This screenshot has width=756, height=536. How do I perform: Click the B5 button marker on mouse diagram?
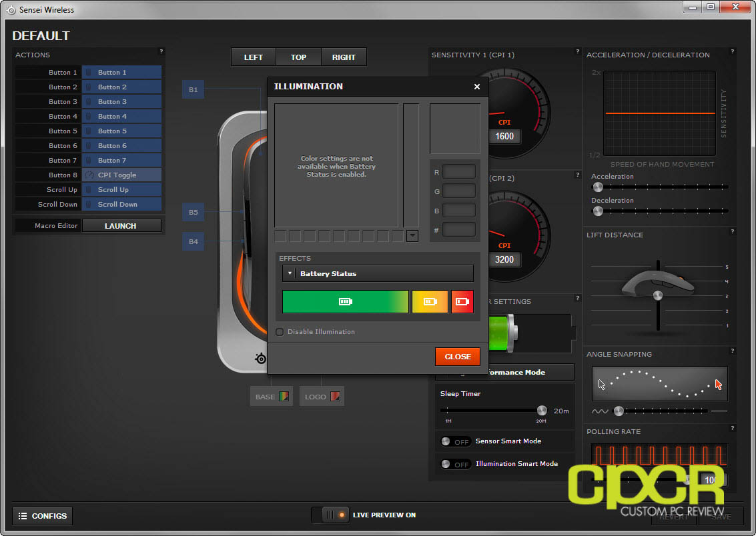coord(193,212)
